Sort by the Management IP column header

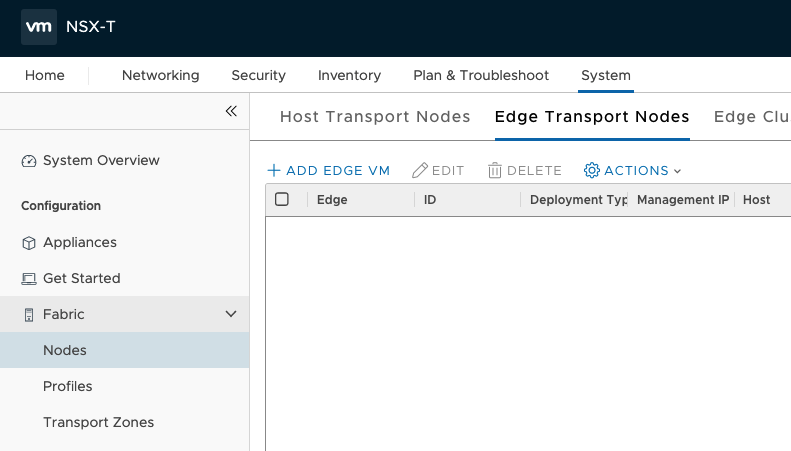tap(682, 200)
